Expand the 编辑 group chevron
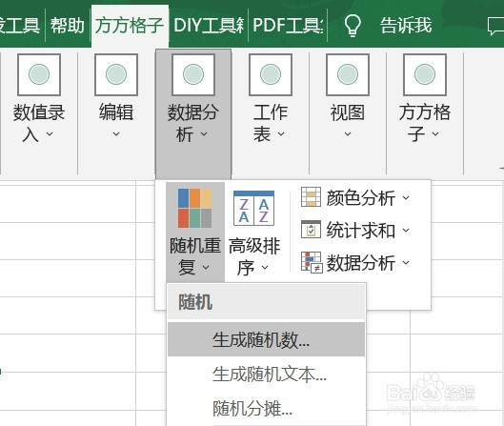 (x=116, y=133)
